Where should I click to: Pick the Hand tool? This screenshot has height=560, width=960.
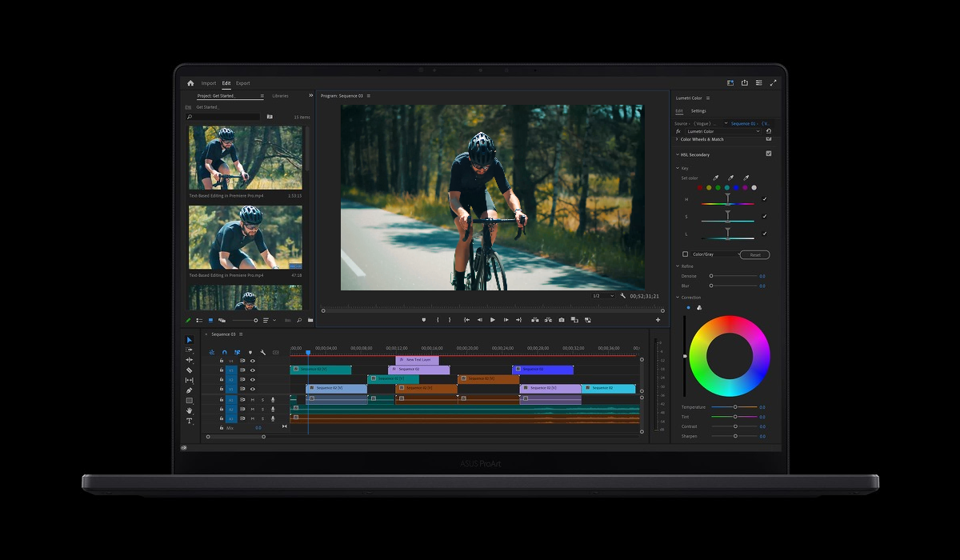coord(190,410)
